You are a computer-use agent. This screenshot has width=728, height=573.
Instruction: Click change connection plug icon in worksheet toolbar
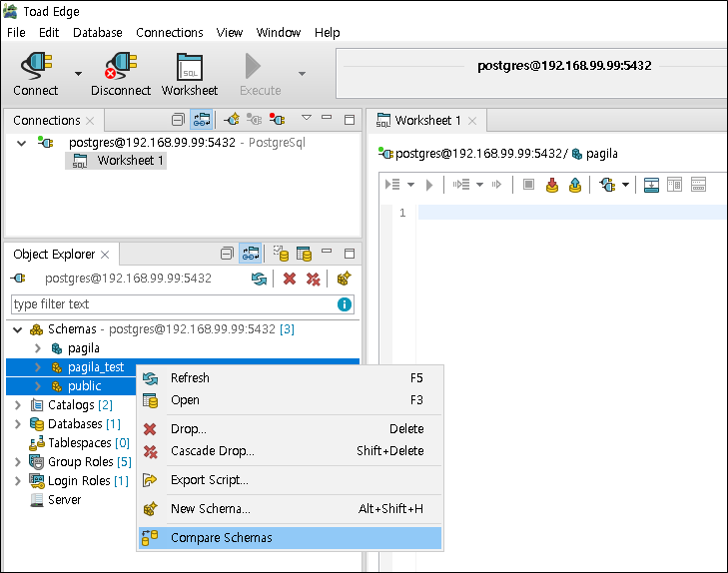pyautogui.click(x=607, y=185)
